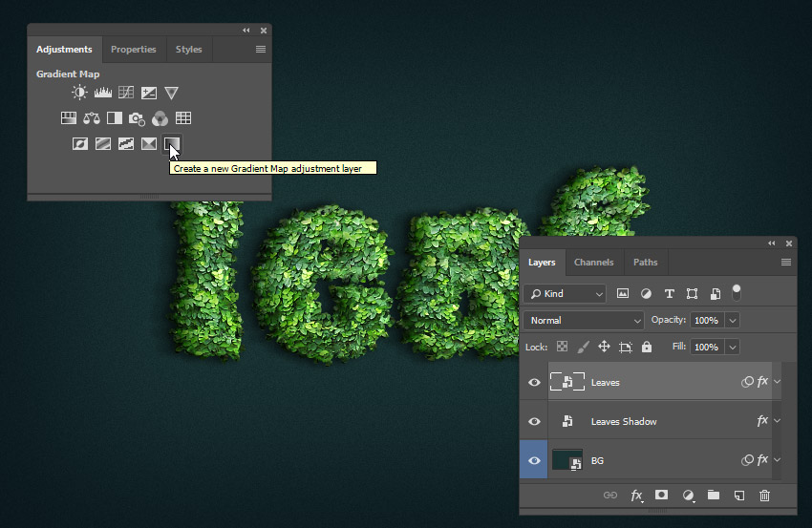The image size is (812, 528).
Task: Hide the Leaves layer
Action: pyautogui.click(x=534, y=382)
